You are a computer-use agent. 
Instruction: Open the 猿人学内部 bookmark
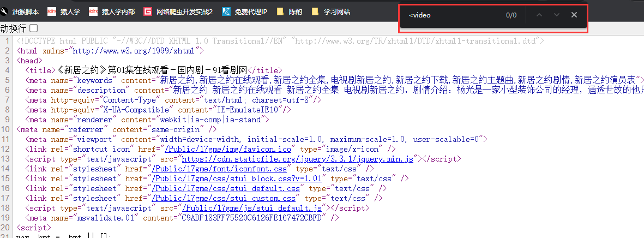coord(112,11)
